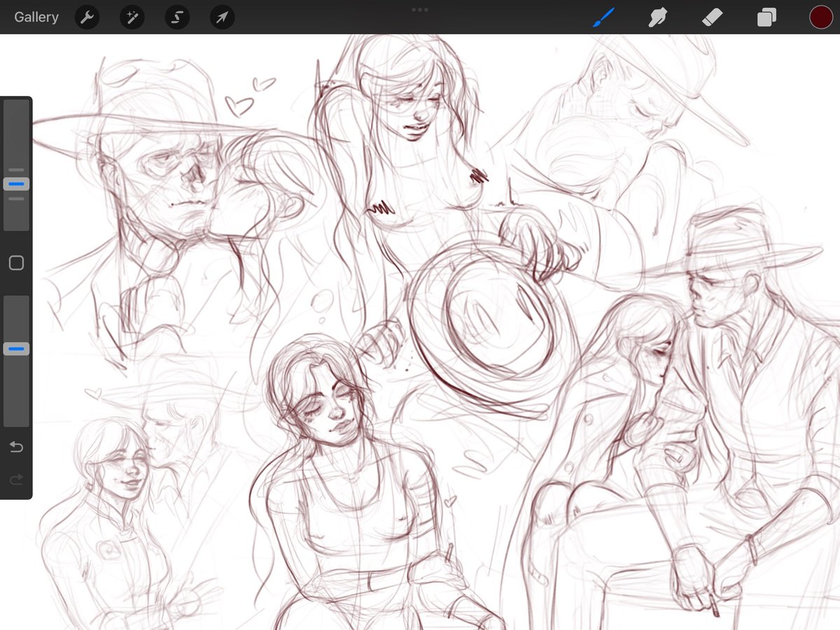Tap the three-dot multitasking handle
The width and height of the screenshot is (840, 630).
[x=420, y=10]
